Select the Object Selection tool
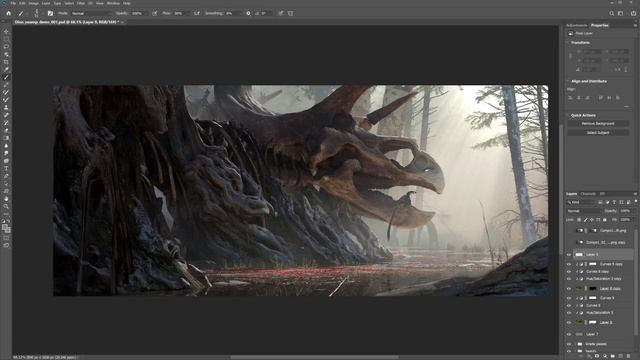Screen dimensions: 640x360 tap(6, 54)
